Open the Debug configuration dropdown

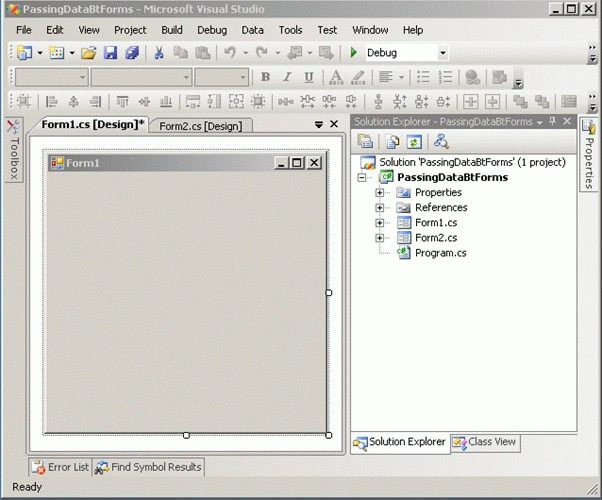(443, 53)
